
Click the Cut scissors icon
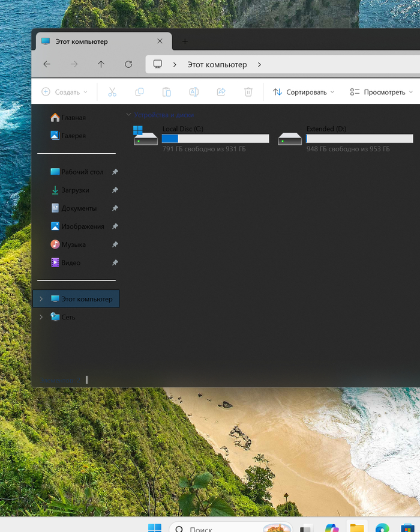(112, 92)
